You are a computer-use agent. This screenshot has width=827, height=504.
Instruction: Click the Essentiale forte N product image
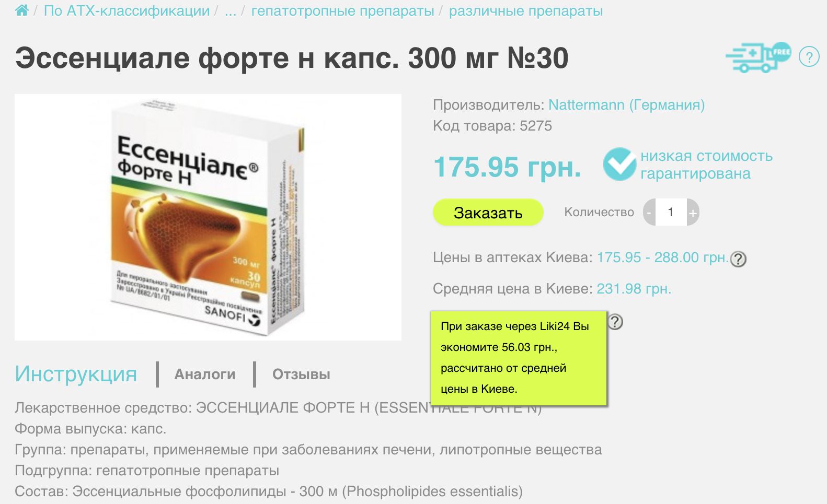coord(208,217)
